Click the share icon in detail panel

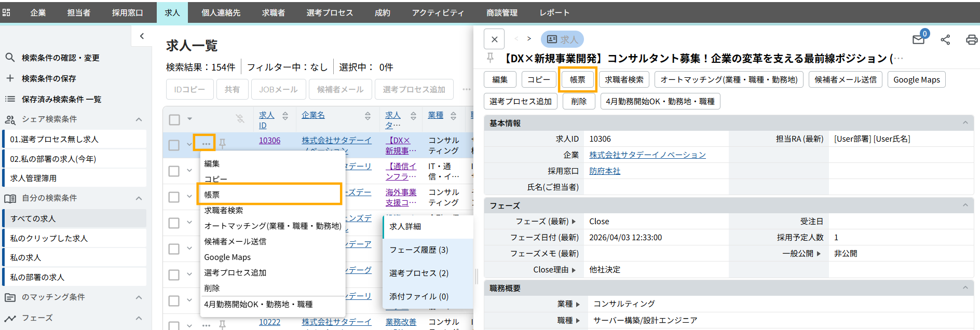pyautogui.click(x=945, y=40)
